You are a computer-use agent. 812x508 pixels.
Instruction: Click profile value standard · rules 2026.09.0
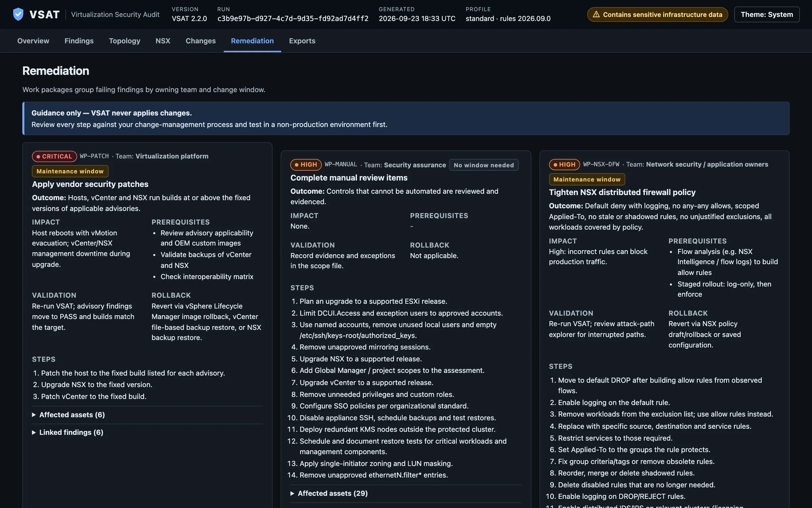508,19
